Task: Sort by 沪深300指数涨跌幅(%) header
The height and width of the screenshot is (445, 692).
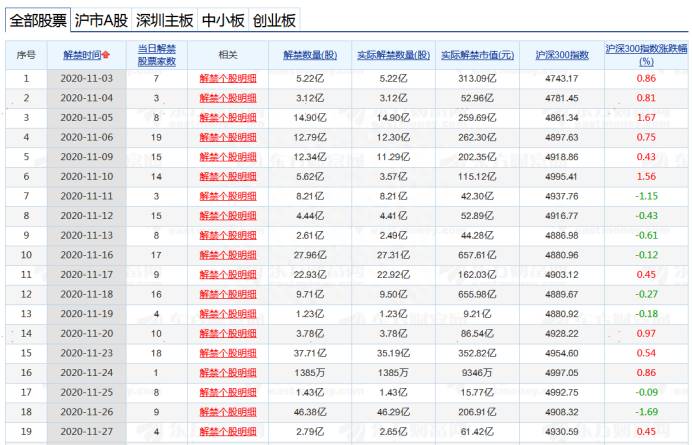Action: click(x=646, y=55)
